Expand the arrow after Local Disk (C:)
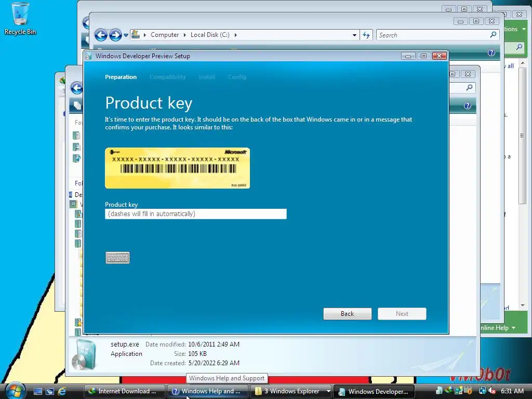Viewport: 532px width, 399px height. pos(235,35)
